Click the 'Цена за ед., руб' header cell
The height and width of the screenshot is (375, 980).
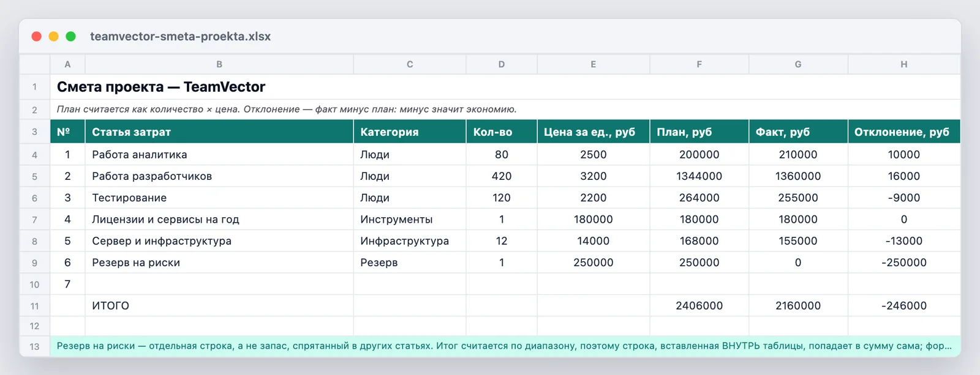594,132
